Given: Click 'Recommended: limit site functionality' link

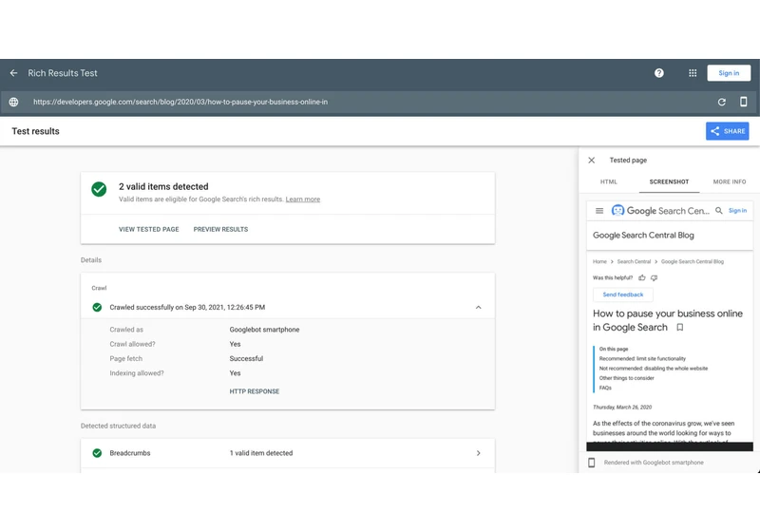Looking at the screenshot, I should [642, 358].
